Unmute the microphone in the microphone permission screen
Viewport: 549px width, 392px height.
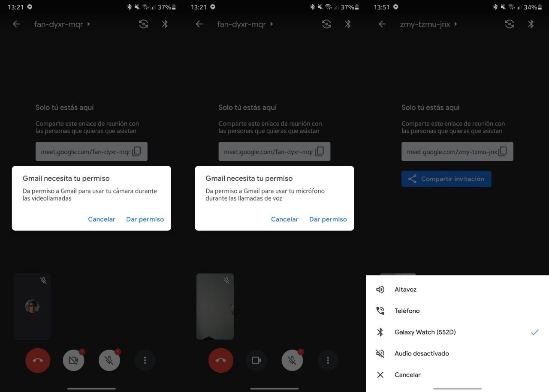tap(293, 360)
